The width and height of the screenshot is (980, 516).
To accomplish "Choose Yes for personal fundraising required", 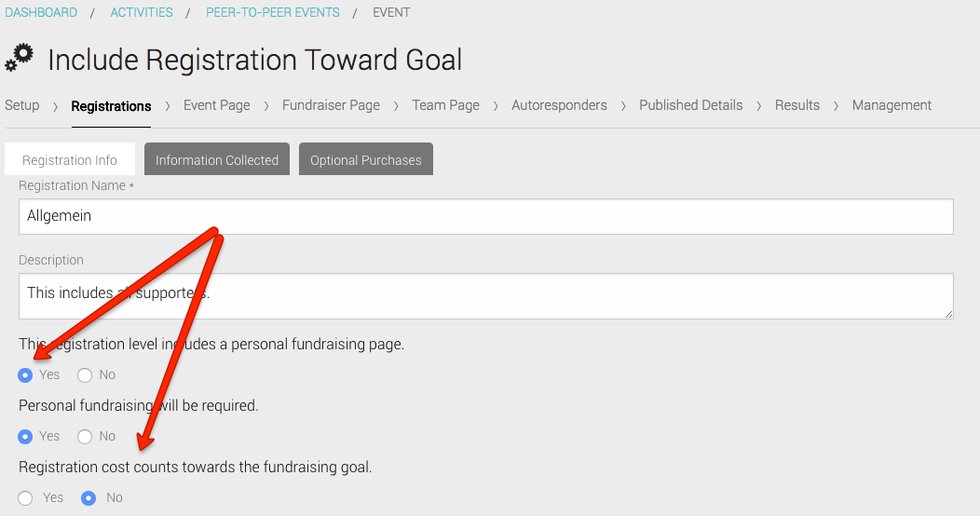I will pyautogui.click(x=25, y=436).
